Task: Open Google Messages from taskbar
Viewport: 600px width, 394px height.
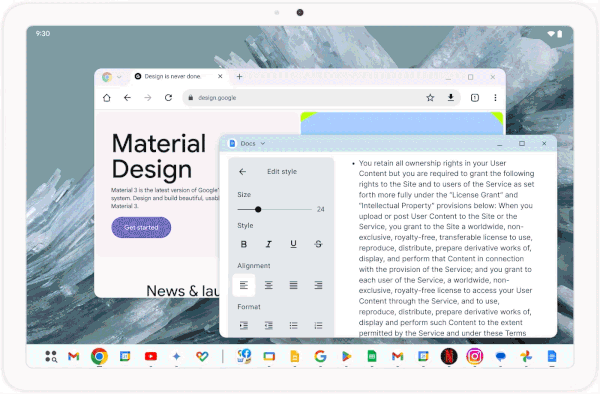Action: (501, 357)
